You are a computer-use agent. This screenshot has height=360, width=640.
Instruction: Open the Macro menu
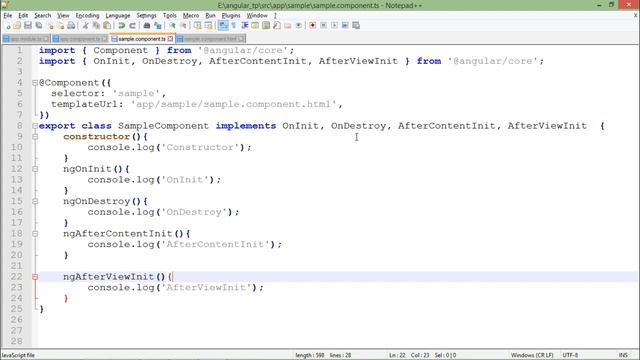tap(191, 16)
